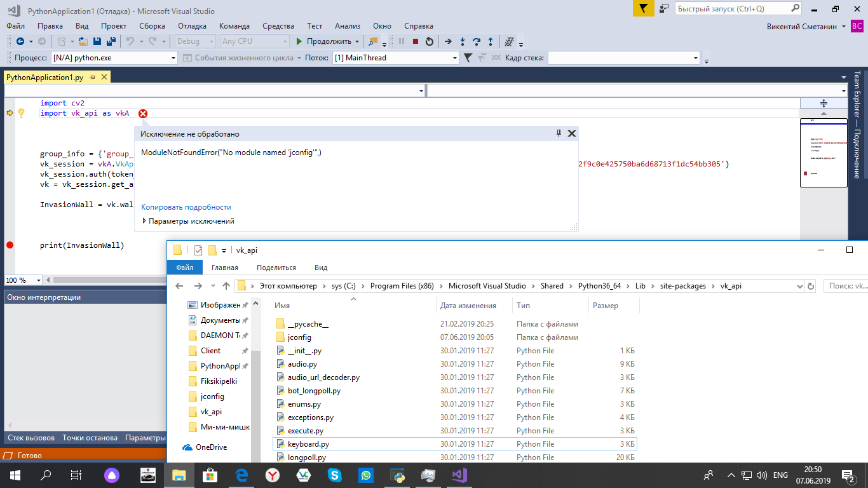Click Explorer Up one level arrow

tap(226, 286)
